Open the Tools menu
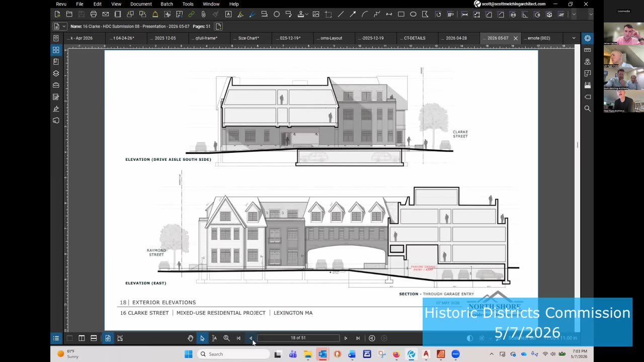The image size is (644, 362). click(188, 4)
